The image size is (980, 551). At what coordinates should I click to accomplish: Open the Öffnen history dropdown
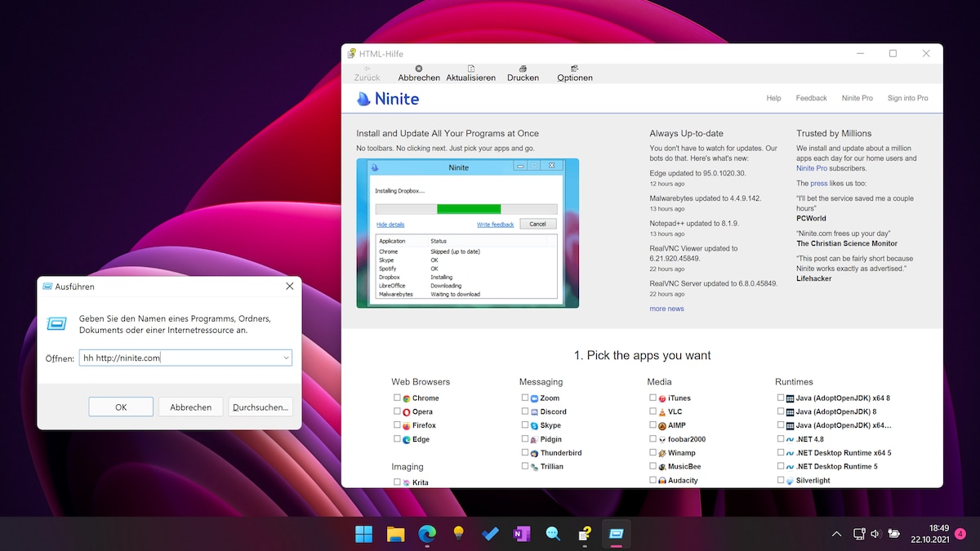click(287, 358)
